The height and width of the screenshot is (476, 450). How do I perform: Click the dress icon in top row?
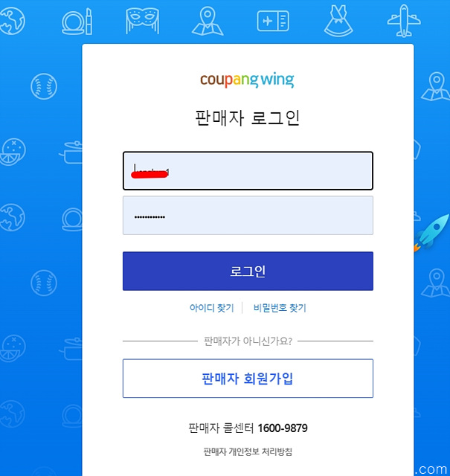(338, 21)
